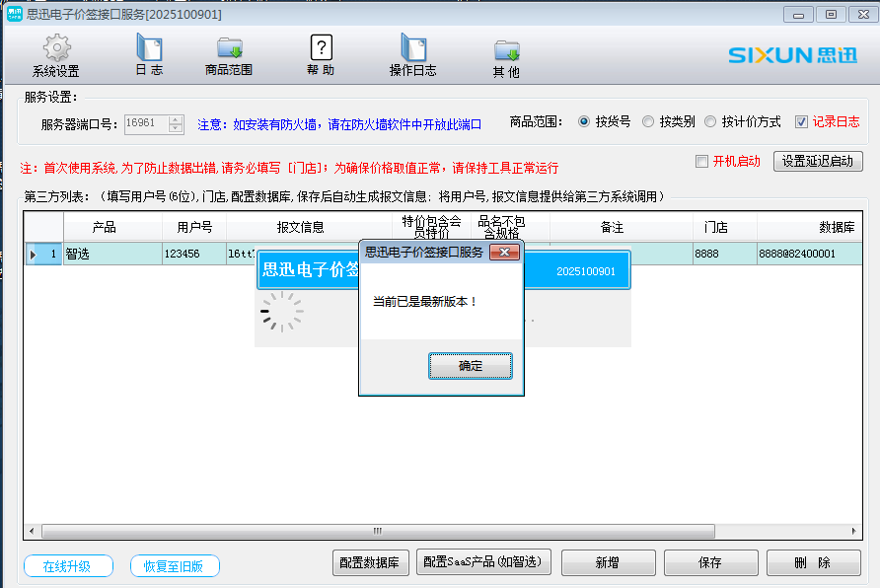880x588 pixels.
Task: Open the 日志 log icon
Action: (149, 48)
